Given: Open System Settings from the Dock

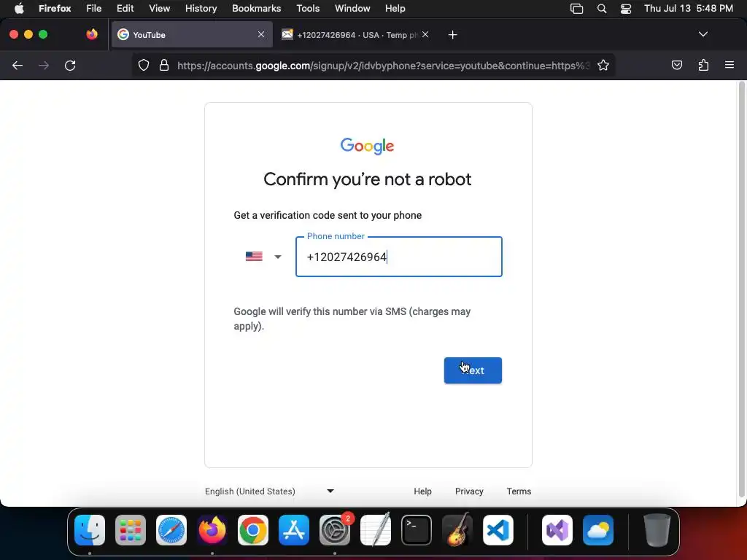Looking at the screenshot, I should click(x=335, y=530).
